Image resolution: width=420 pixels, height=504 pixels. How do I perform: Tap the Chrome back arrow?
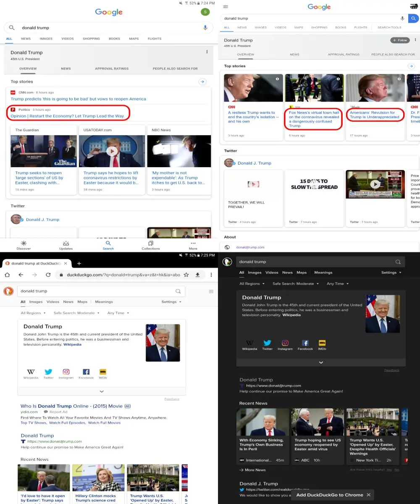point(21,275)
